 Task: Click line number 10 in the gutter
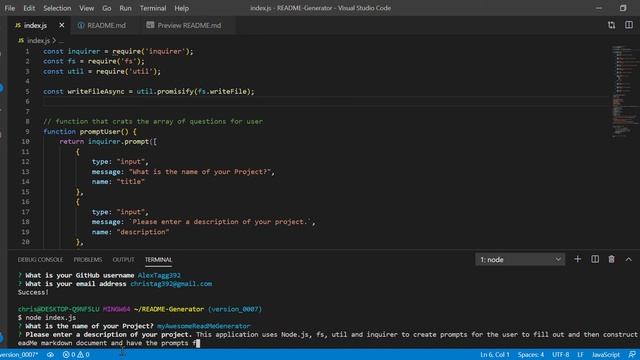25,142
